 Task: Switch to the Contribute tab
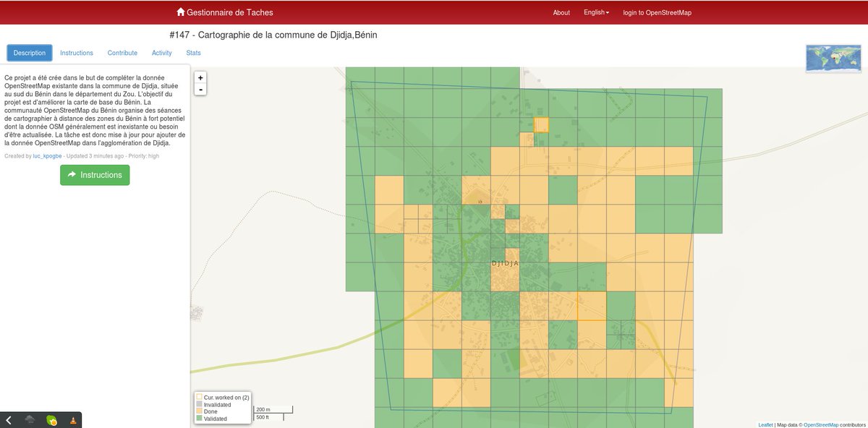click(122, 53)
